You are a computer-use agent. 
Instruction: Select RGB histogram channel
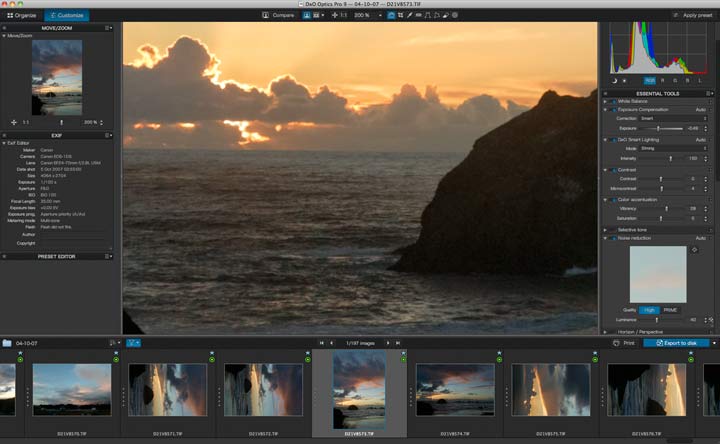pyautogui.click(x=649, y=80)
